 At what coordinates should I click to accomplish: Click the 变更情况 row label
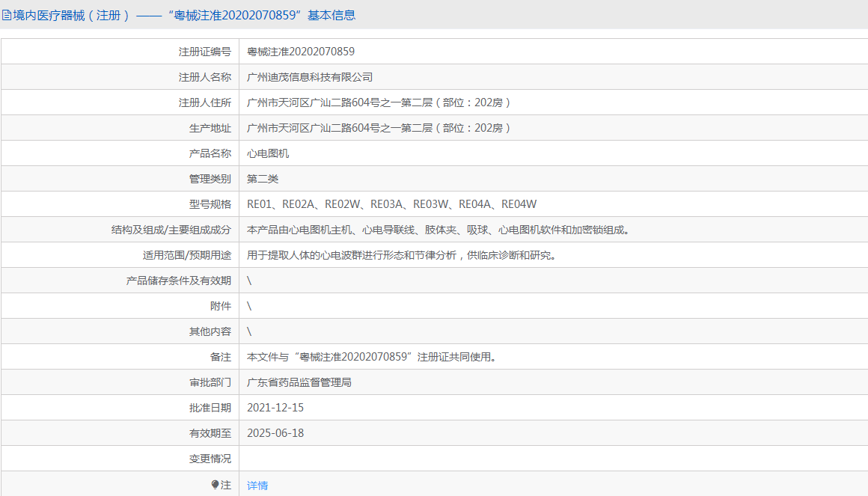click(x=210, y=459)
